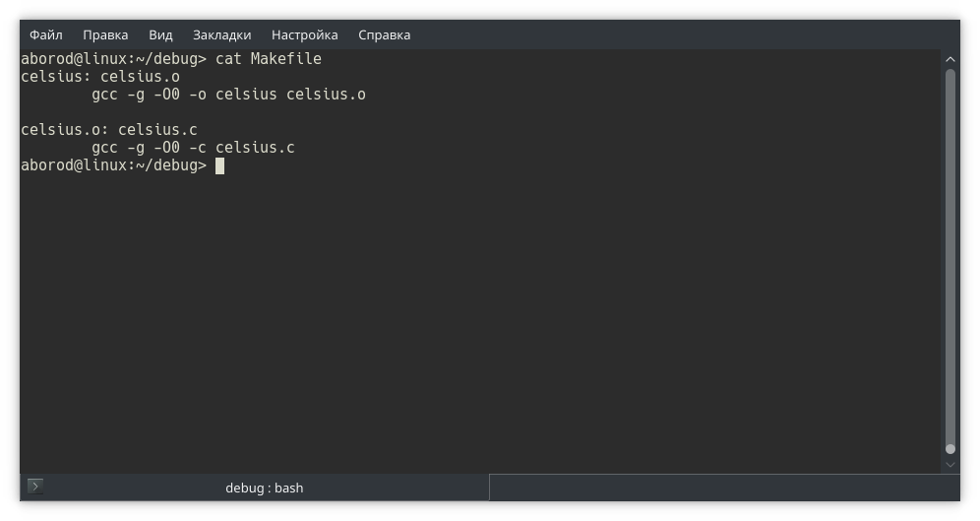Open the Справка menu
Viewport: 980px width, 521px height.
pyautogui.click(x=384, y=34)
